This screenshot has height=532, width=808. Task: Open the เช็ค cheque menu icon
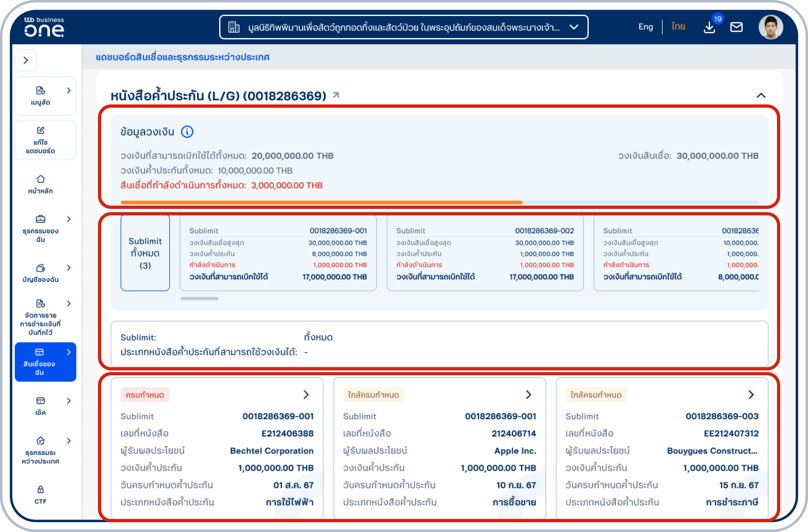40,401
